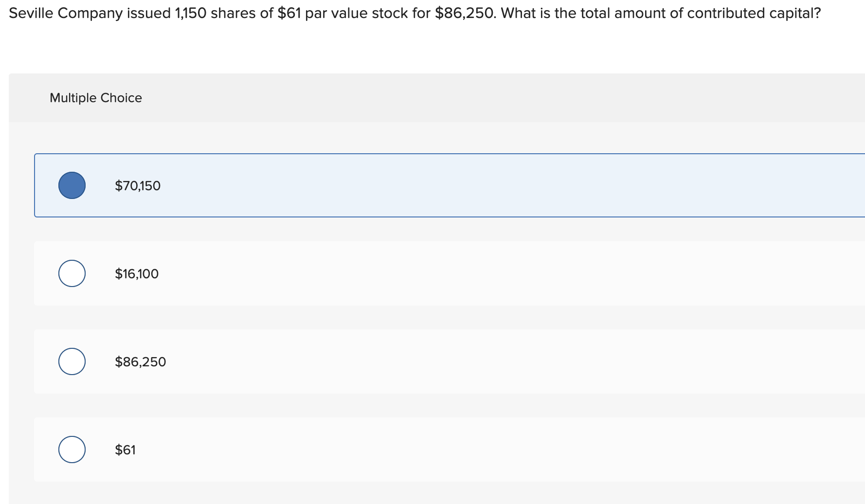This screenshot has height=504, width=865.
Task: Click the $86,250 answer row
Action: [341, 361]
